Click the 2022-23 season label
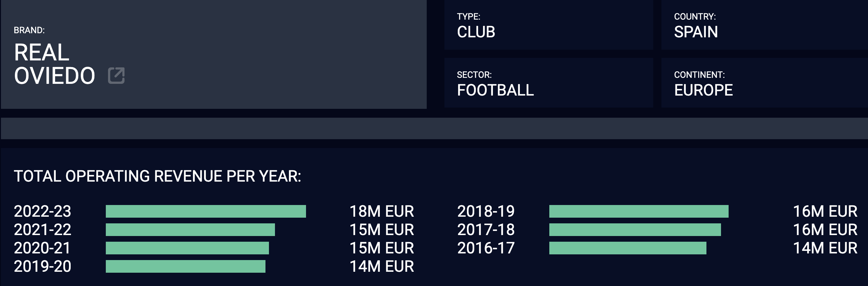 tap(42, 211)
